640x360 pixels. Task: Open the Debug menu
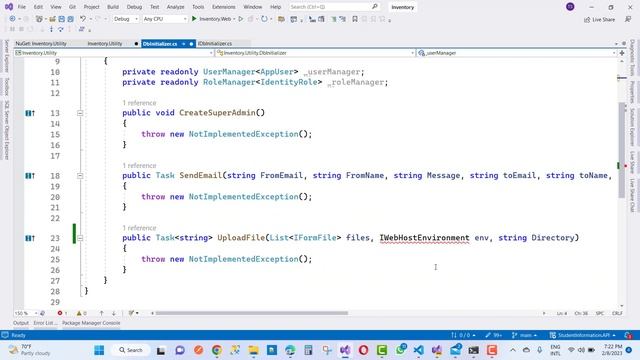tap(134, 7)
